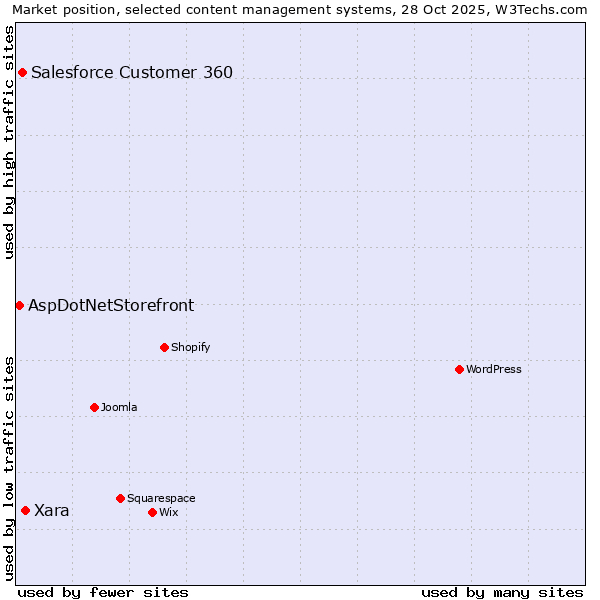Select the red WordPress marker
The width and height of the screenshot is (600, 600).
tap(459, 369)
